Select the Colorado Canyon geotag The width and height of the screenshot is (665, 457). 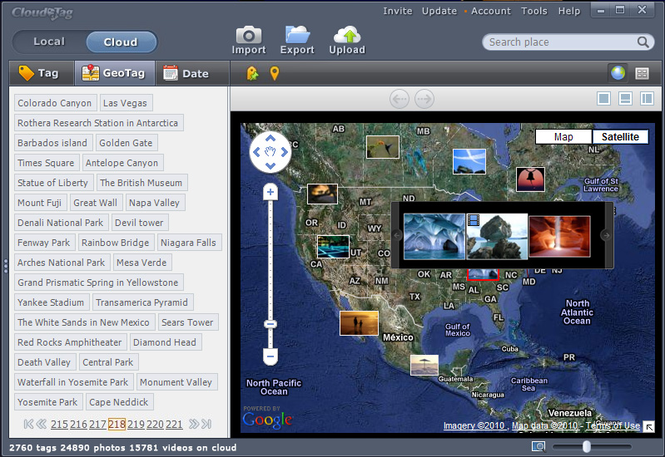(55, 103)
